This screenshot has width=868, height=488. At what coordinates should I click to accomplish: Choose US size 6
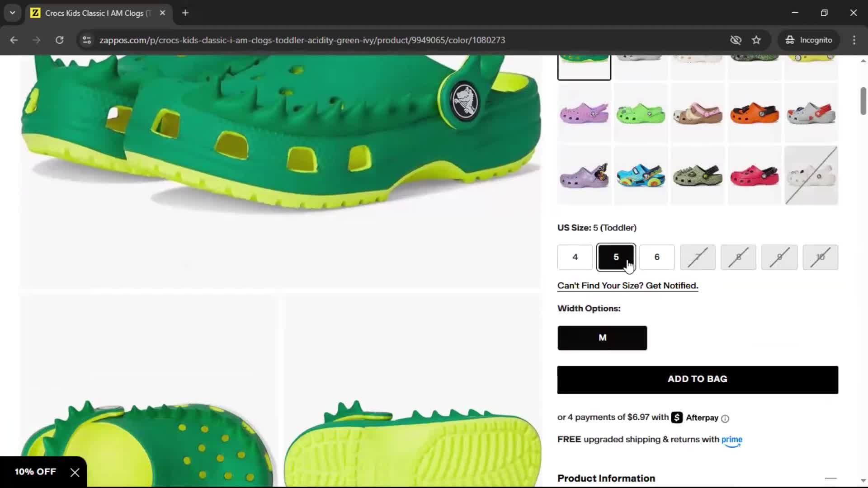pyautogui.click(x=657, y=257)
